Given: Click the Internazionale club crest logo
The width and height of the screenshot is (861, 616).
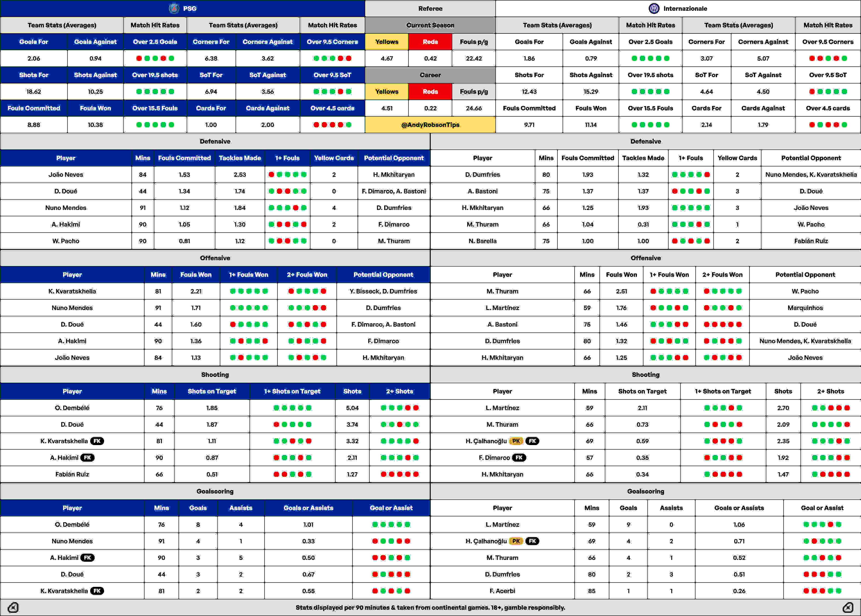Looking at the screenshot, I should coord(654,8).
